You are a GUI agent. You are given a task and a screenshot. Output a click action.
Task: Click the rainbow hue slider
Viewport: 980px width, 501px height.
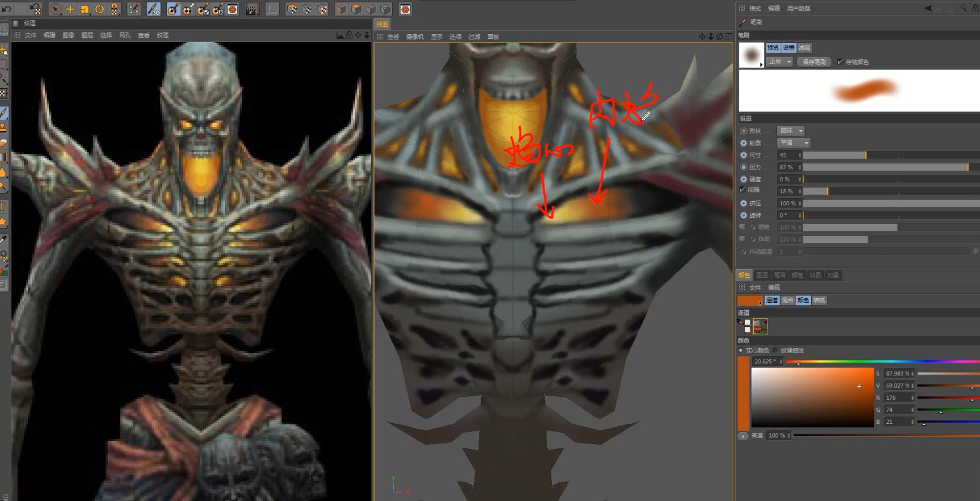(x=882, y=362)
